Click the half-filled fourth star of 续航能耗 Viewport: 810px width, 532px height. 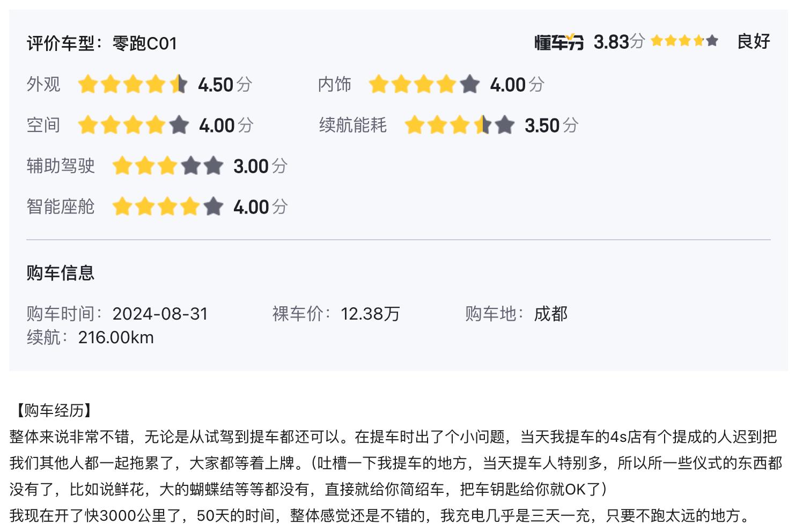(x=482, y=125)
